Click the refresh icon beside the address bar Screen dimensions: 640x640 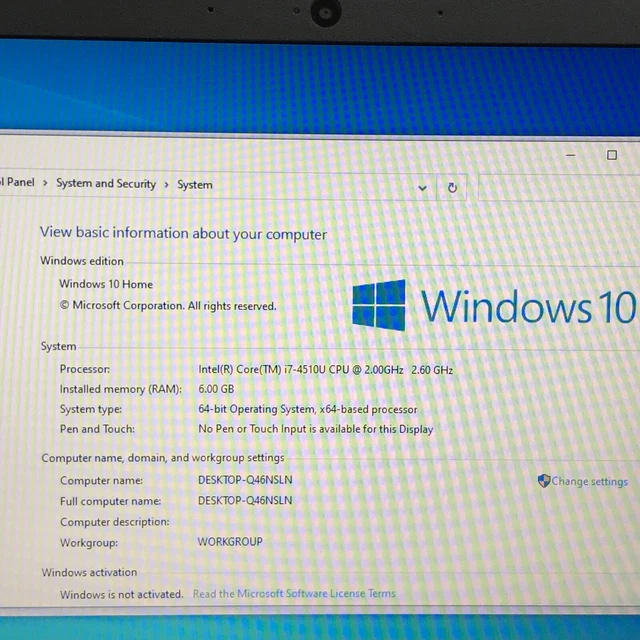pyautogui.click(x=452, y=188)
